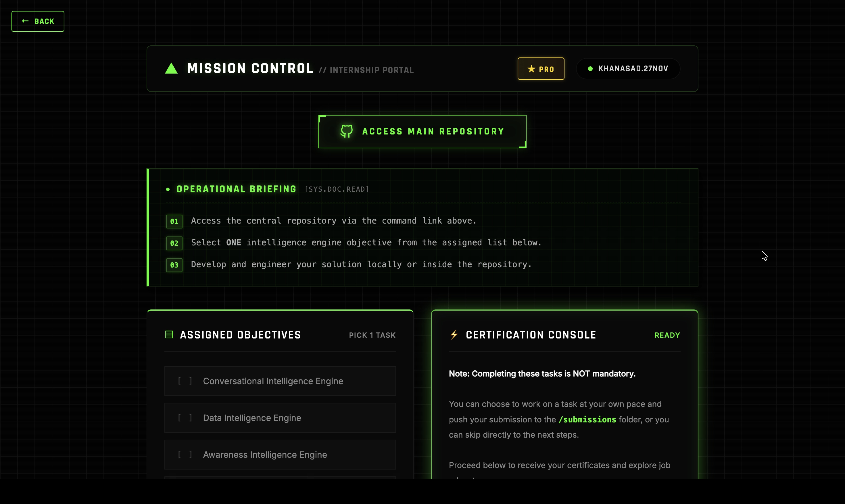Viewport: 845px width, 504px height.
Task: Click the 02 step badge
Action: pos(174,243)
